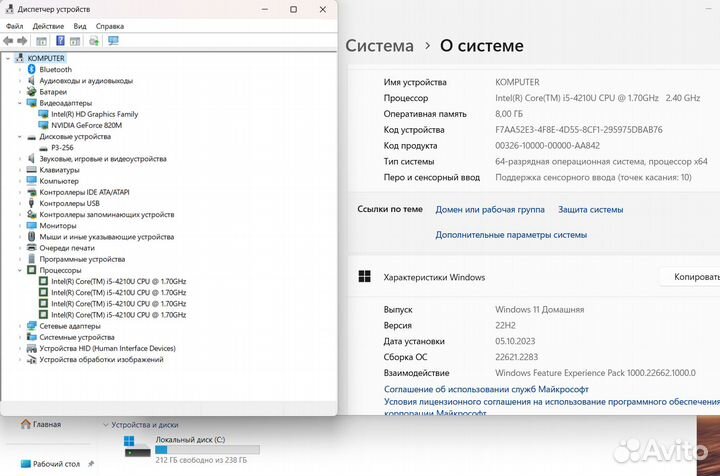720x476 pixels.
Task: Click the Локальный диск (C:) usage bar
Action: (208, 450)
